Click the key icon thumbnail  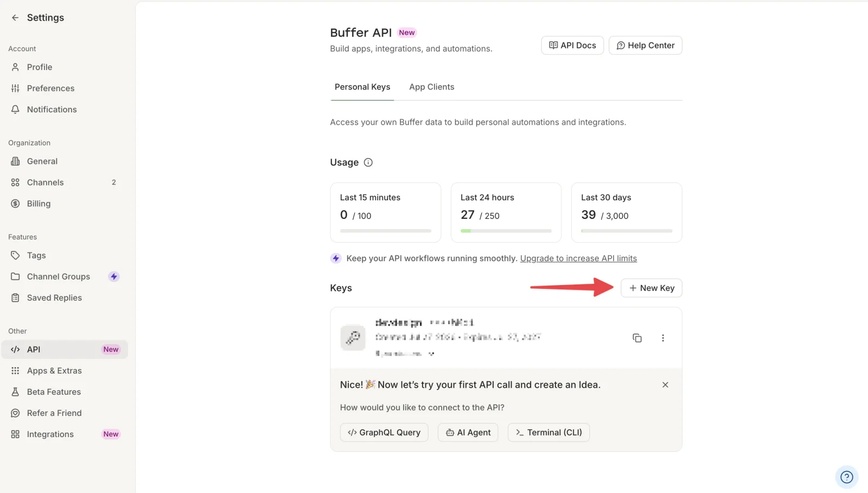353,338
